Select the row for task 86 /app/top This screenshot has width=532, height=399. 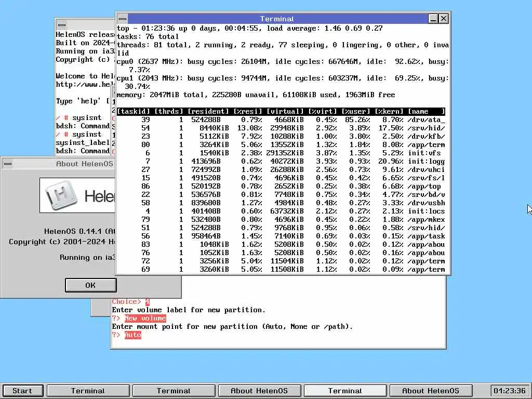point(281,187)
